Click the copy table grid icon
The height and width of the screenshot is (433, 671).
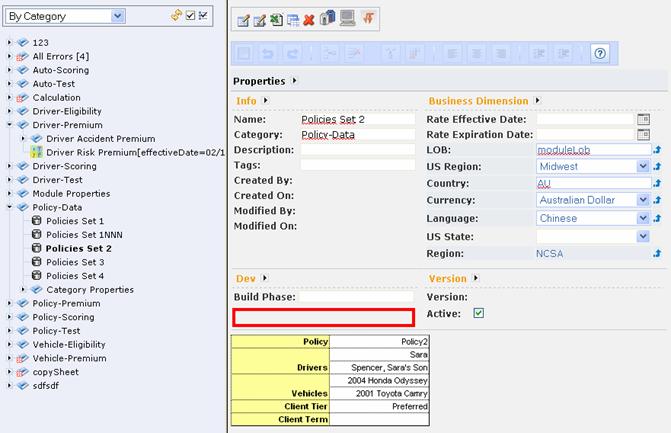point(293,20)
